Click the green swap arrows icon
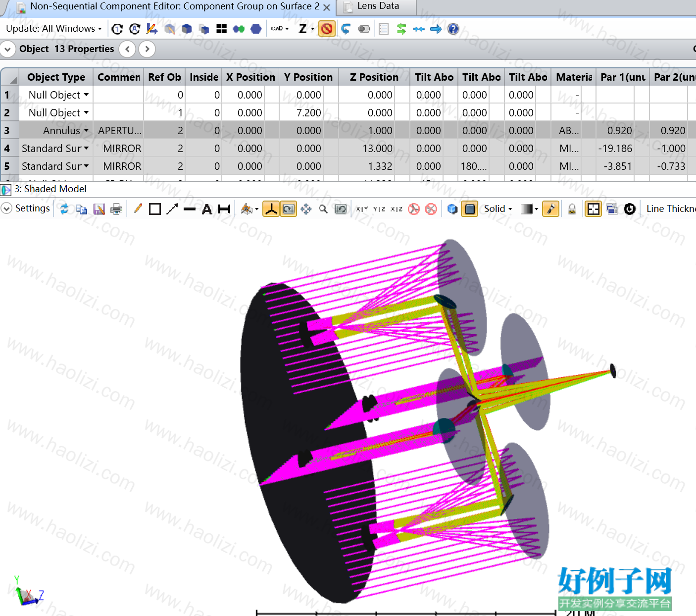696x616 pixels. tap(401, 29)
